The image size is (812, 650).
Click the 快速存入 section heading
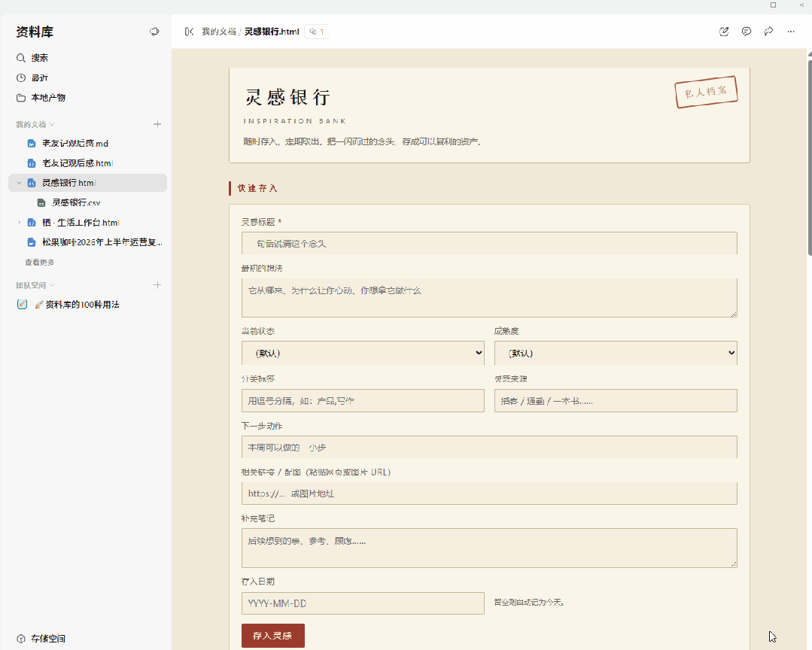[257, 188]
